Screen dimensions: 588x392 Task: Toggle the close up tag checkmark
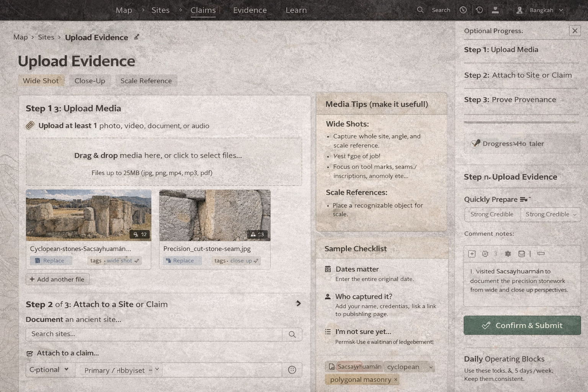click(x=256, y=261)
